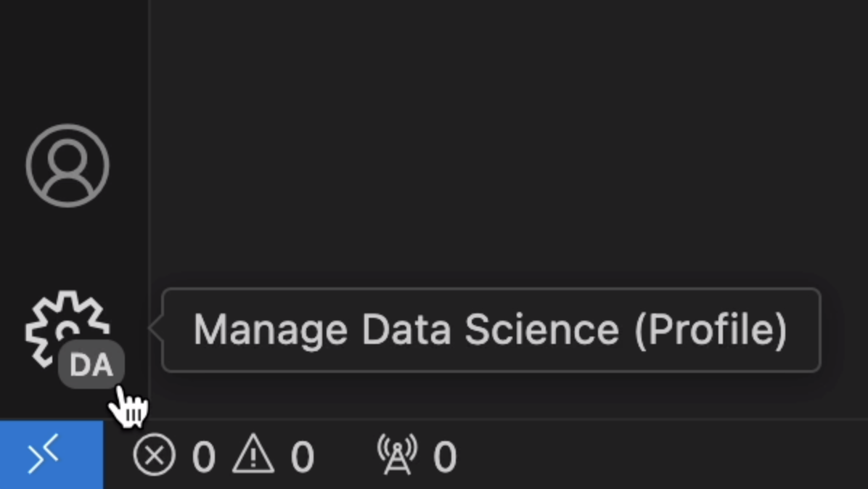Open the profile switcher from the DA badge
The image size is (868, 489).
point(91,365)
